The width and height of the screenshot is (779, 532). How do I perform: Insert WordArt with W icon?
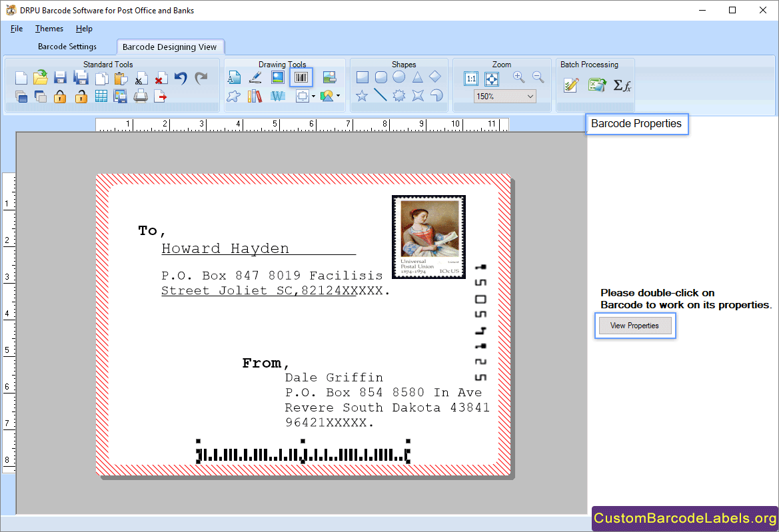278,96
